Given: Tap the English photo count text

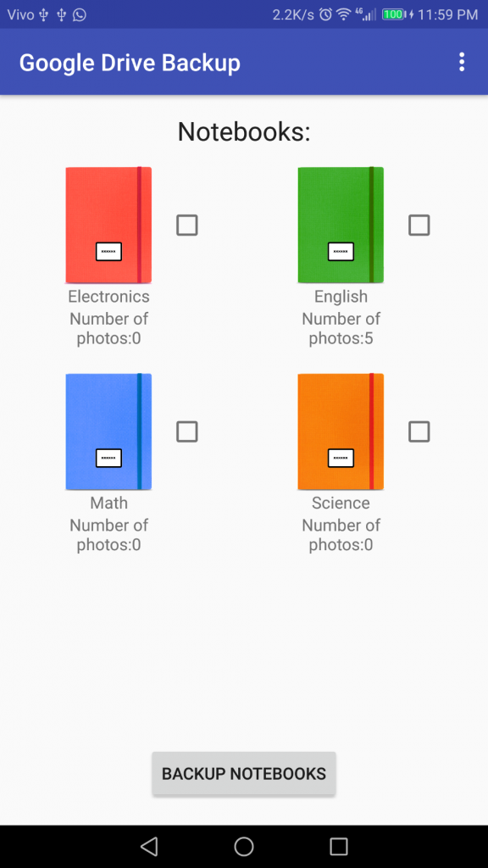Looking at the screenshot, I should (x=341, y=328).
